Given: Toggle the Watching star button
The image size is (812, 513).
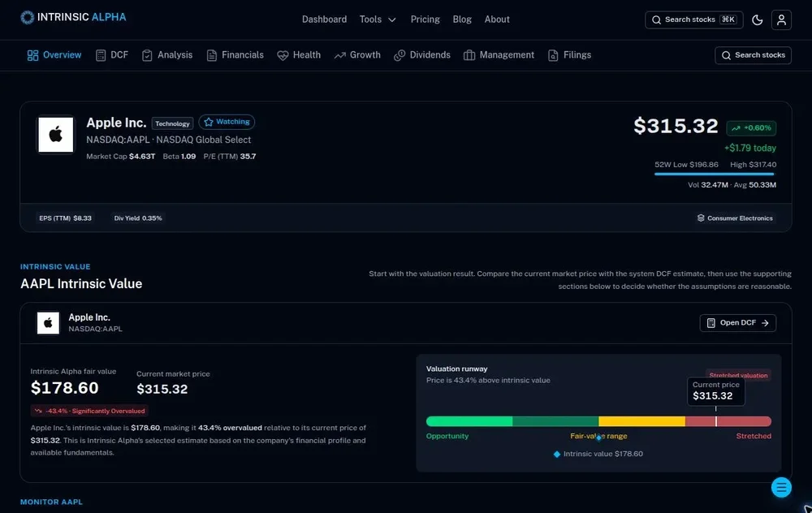Looking at the screenshot, I should [x=227, y=122].
